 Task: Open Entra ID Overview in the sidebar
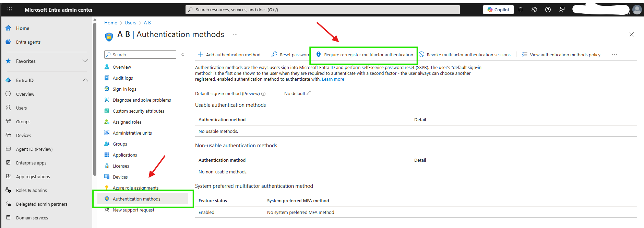25,94
